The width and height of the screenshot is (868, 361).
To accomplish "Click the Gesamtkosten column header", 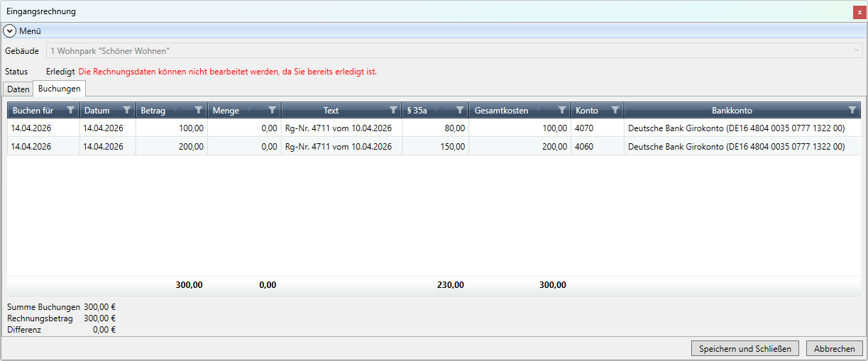I will [502, 111].
